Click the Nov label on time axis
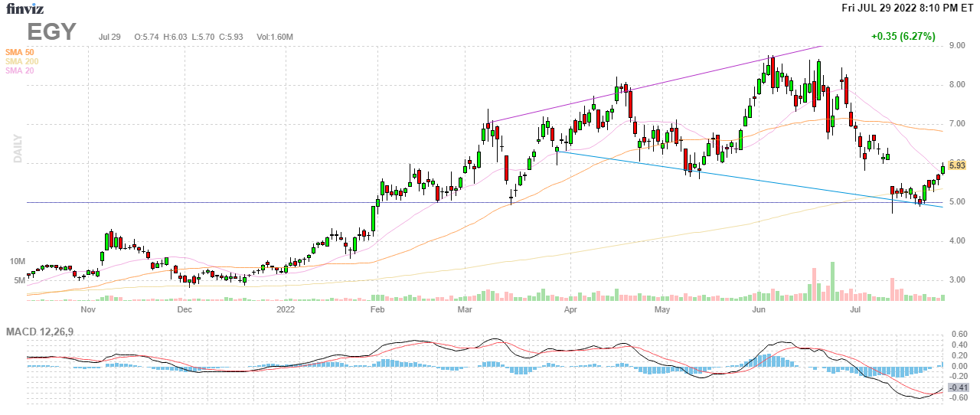This screenshot has height=415, width=980. (87, 310)
